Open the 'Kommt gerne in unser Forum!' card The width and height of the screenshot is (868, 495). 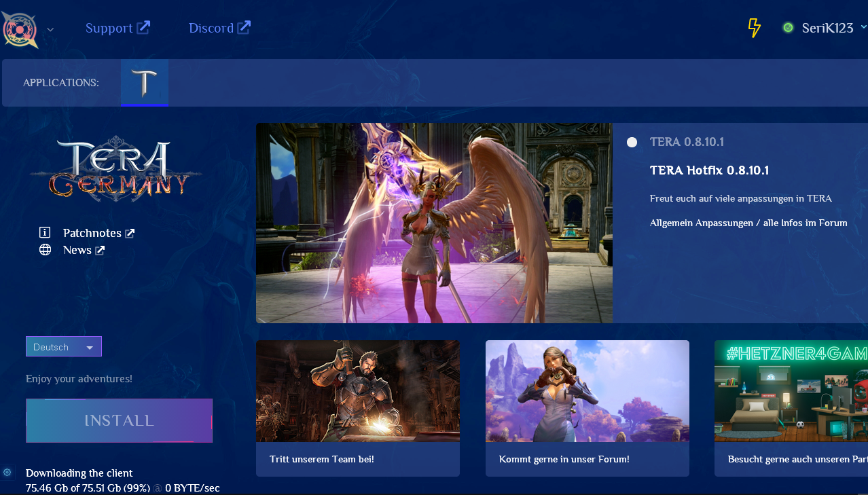pyautogui.click(x=587, y=407)
